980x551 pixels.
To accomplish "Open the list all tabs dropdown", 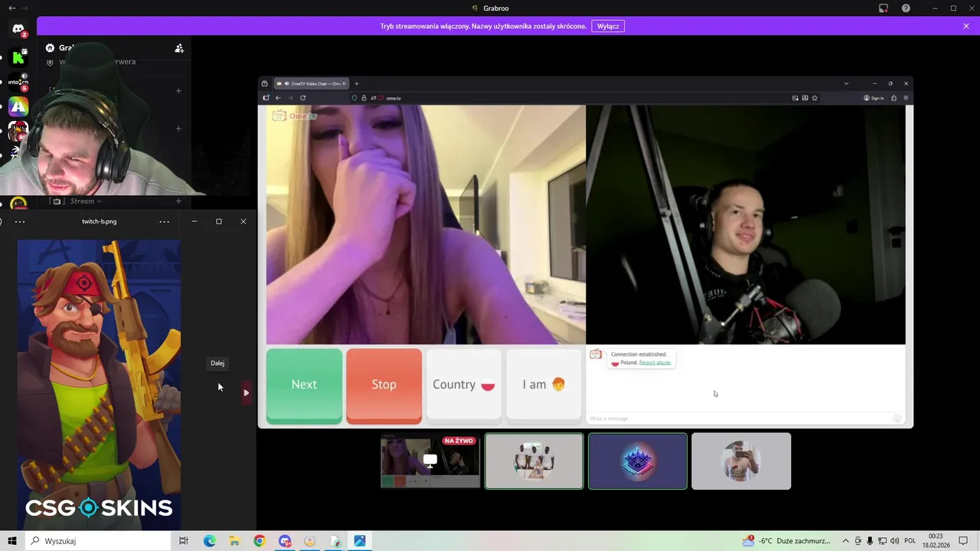I will [x=846, y=83].
